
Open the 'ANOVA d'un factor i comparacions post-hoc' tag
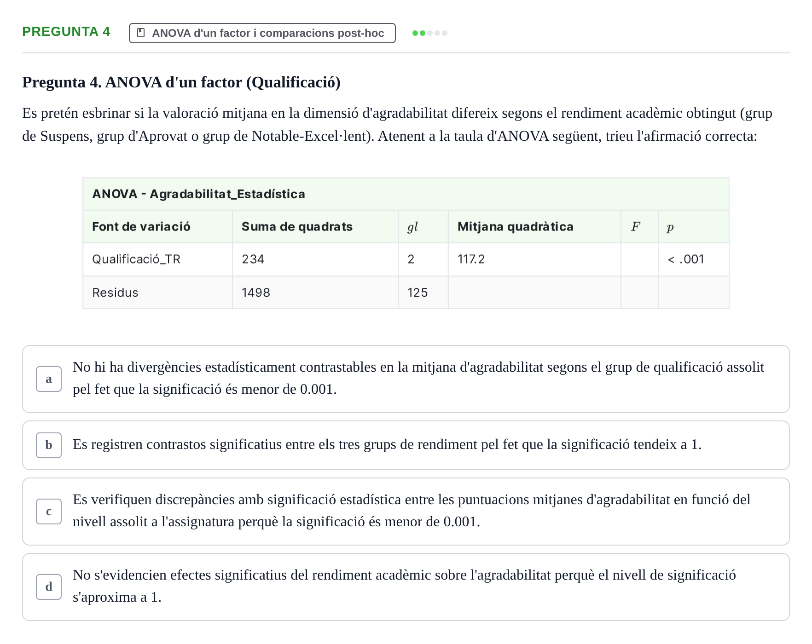pos(262,33)
